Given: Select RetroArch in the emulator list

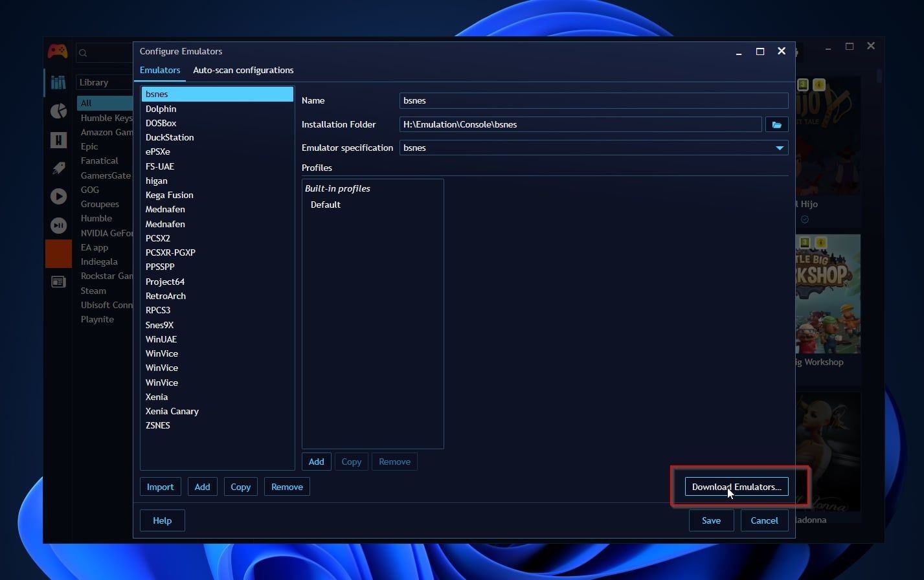Looking at the screenshot, I should [218, 296].
